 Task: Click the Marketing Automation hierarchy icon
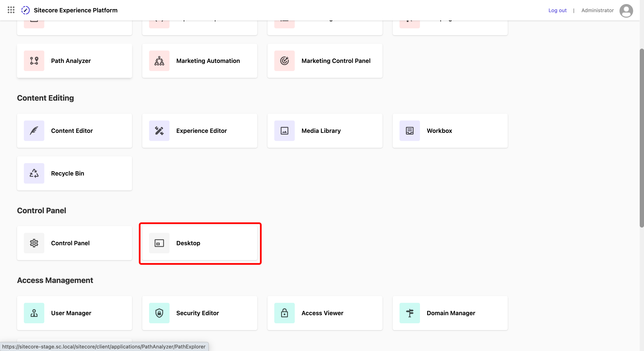tap(159, 61)
